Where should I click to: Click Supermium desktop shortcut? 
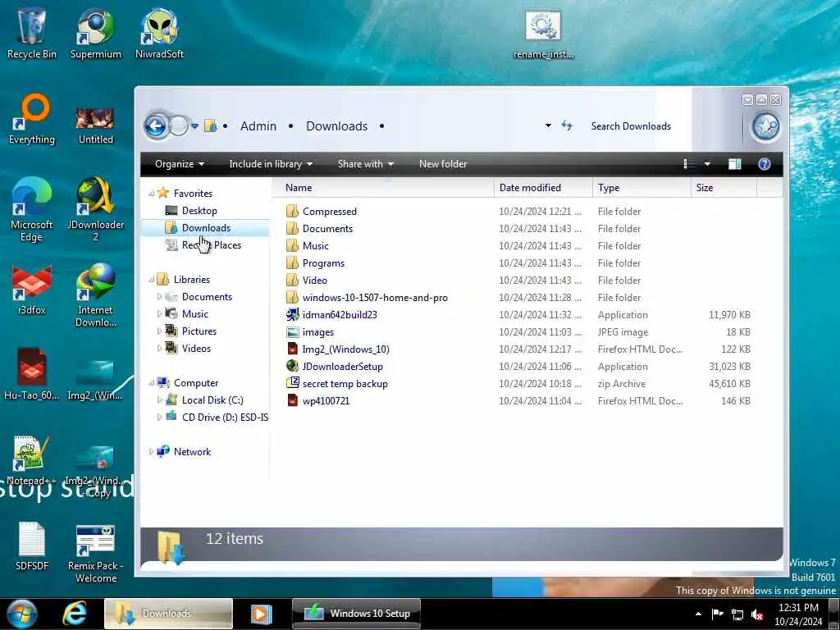pyautogui.click(x=95, y=34)
